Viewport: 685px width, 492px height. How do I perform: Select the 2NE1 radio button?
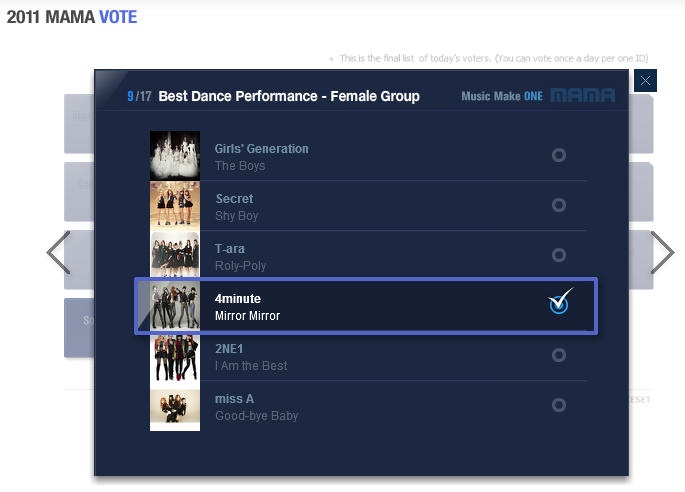coord(559,355)
